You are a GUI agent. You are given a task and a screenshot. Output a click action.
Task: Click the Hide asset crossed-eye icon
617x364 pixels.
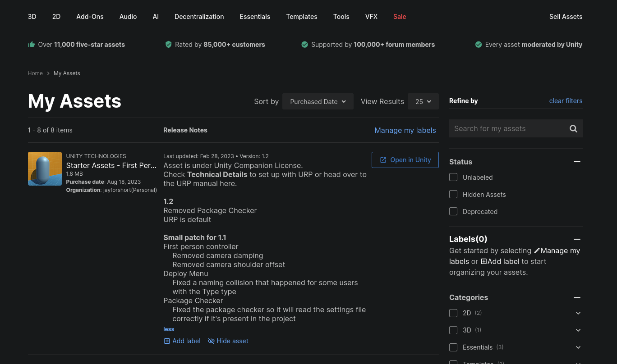[211, 341]
